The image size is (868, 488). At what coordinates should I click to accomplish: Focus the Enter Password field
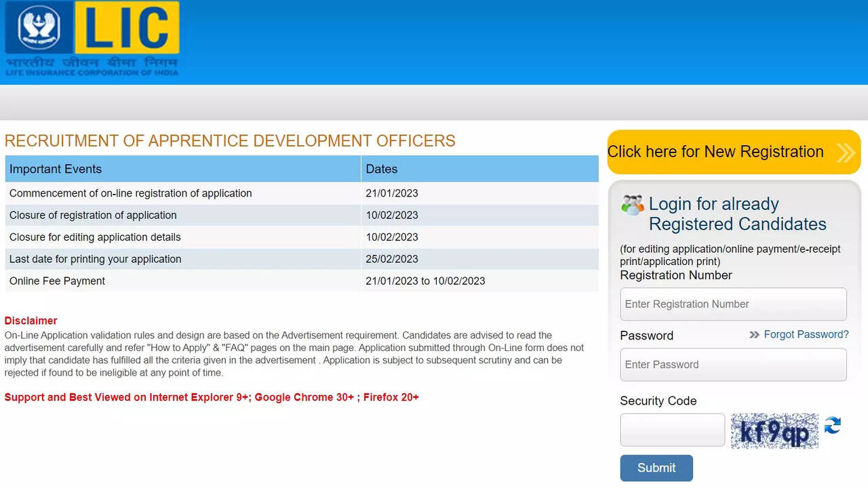pos(733,365)
